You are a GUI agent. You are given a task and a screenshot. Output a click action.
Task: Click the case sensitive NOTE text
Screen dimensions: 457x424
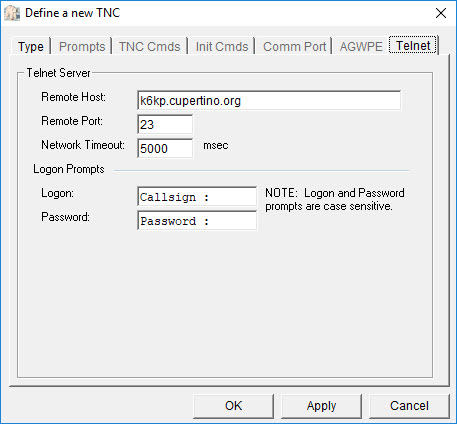335,199
